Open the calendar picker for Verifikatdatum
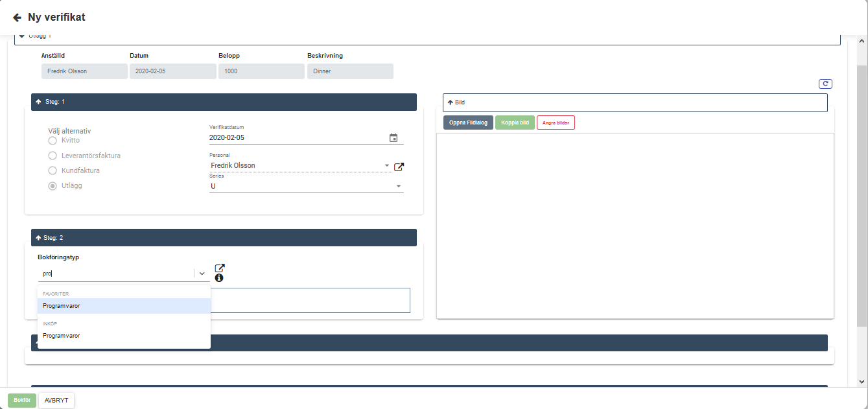 (393, 138)
